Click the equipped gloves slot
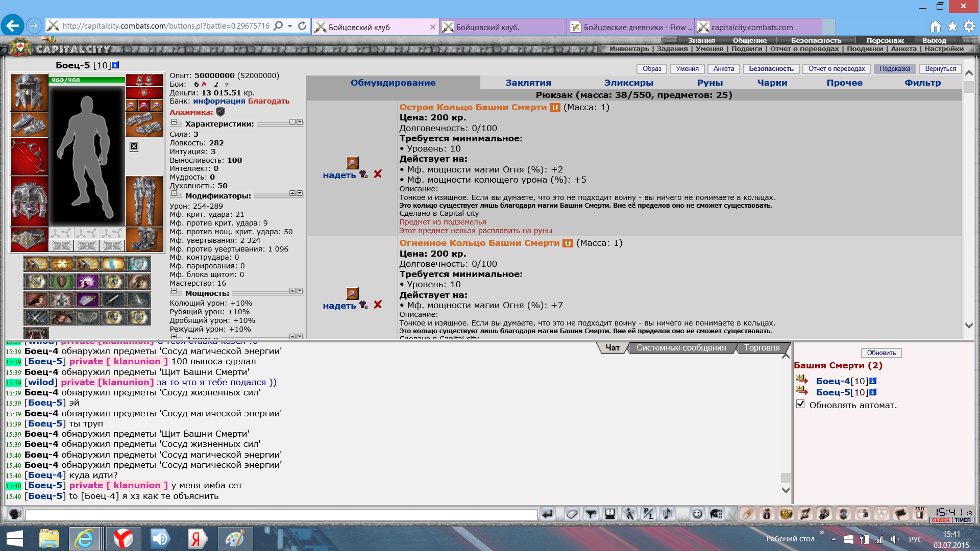 [144, 124]
